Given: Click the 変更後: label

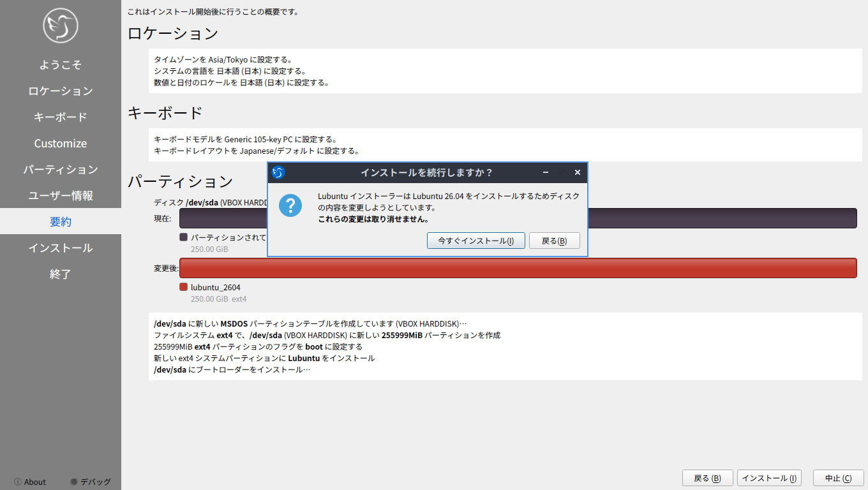Looking at the screenshot, I should click(166, 268).
